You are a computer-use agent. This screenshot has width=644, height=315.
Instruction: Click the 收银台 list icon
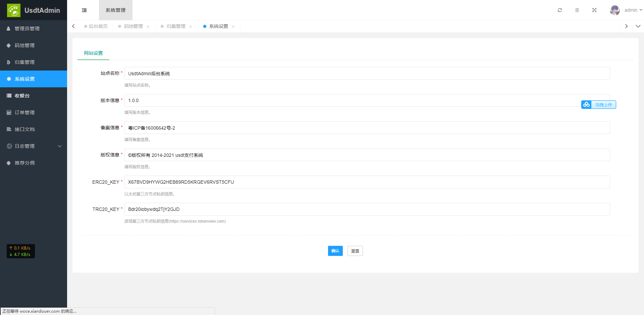(x=9, y=96)
